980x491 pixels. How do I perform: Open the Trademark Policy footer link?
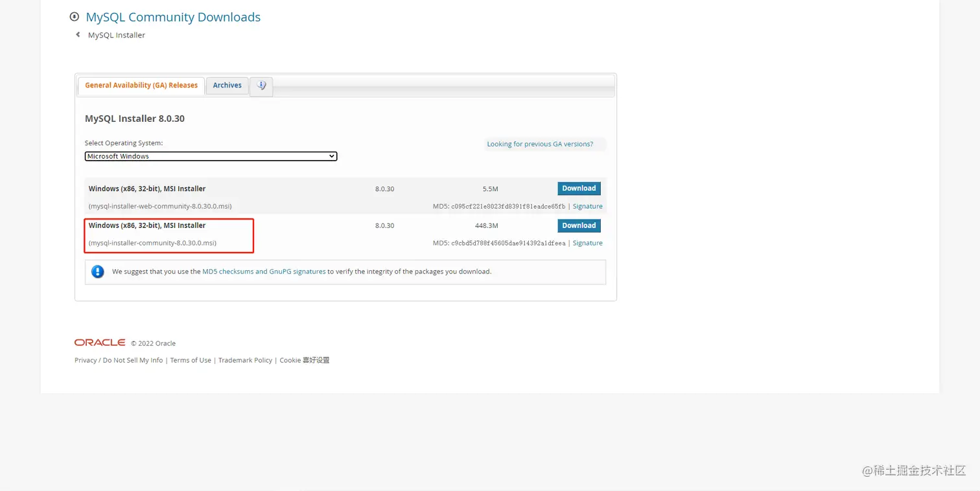[x=245, y=360]
